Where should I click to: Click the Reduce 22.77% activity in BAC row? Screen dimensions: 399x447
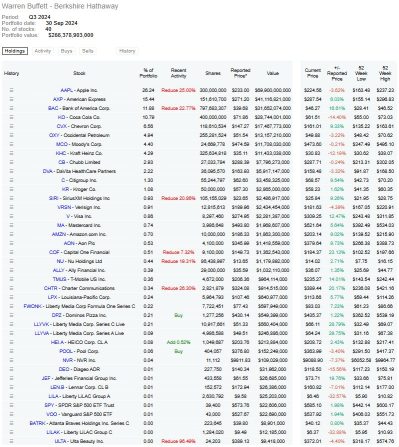coord(178,108)
